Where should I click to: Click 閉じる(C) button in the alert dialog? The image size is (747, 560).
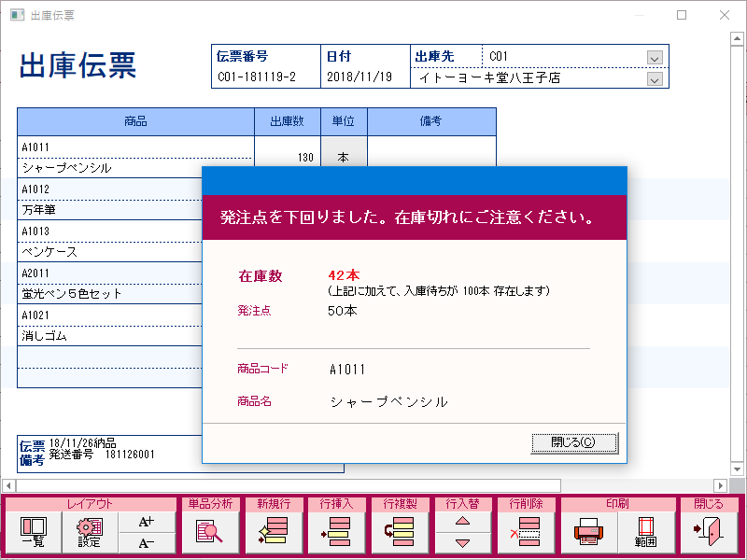point(574,442)
